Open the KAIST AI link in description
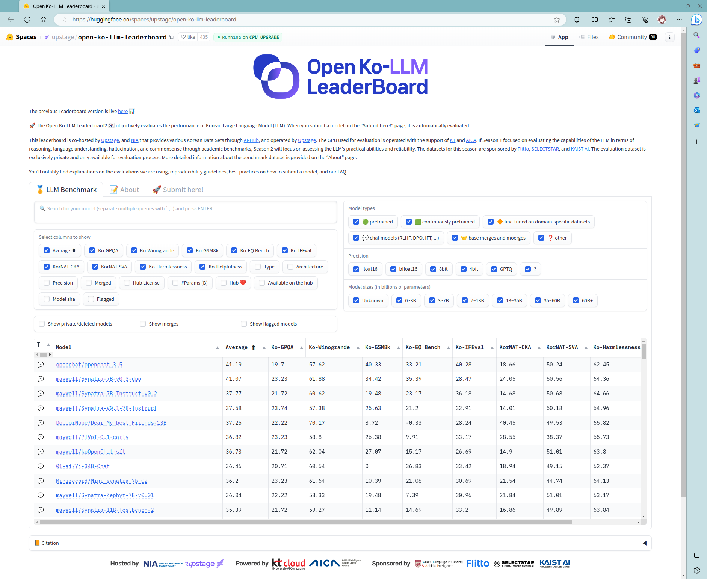Viewport: 707px width, 588px height. pos(580,149)
